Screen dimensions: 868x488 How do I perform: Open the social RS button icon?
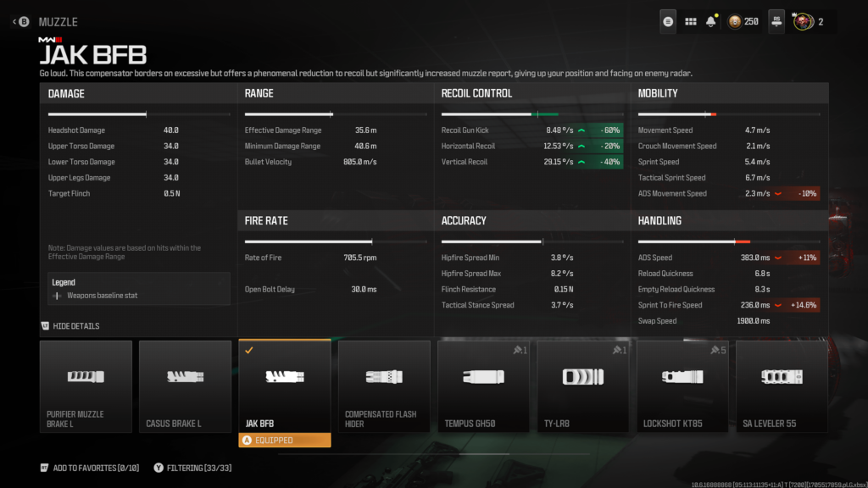[x=776, y=21]
